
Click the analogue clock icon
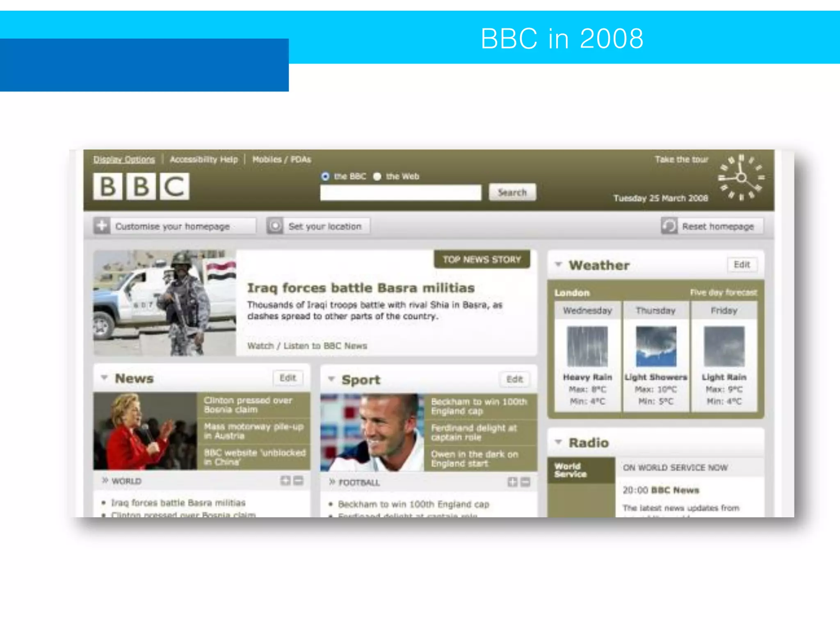click(x=741, y=177)
